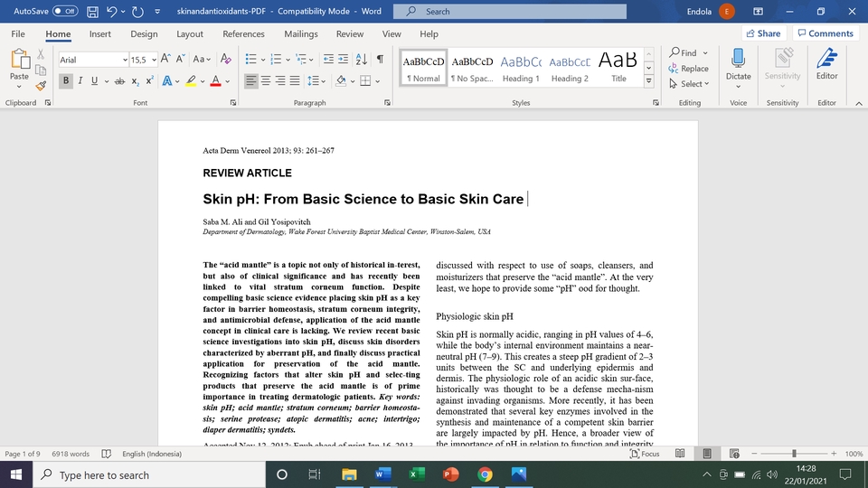
Task: Click the Copy icon in Clipboard
Action: (x=41, y=70)
